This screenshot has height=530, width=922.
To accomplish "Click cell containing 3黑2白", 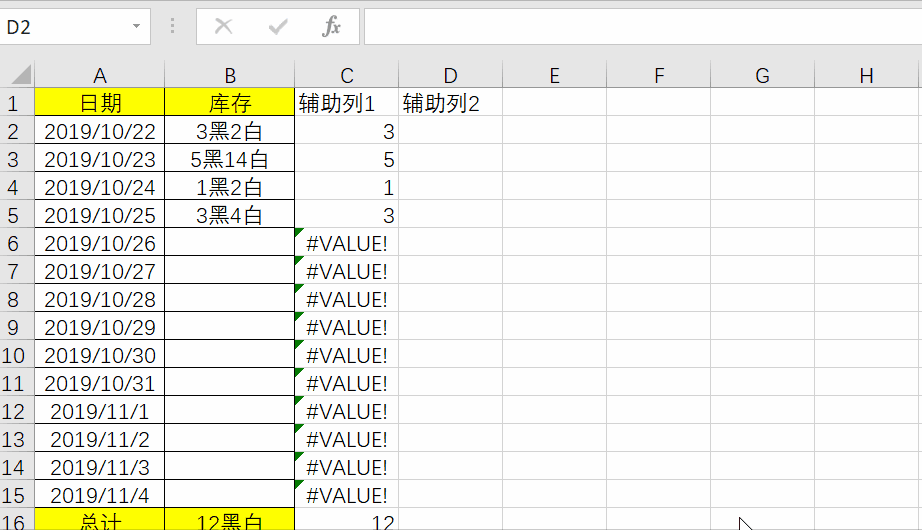I will [x=230, y=130].
